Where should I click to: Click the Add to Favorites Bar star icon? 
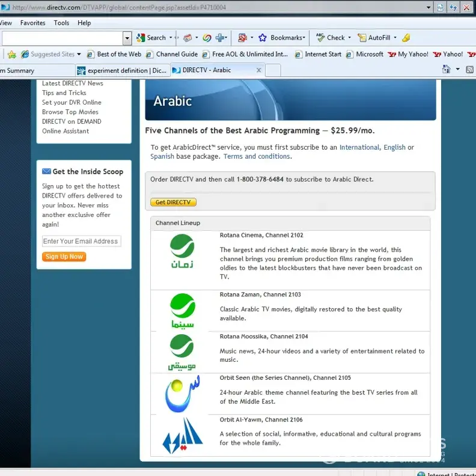11,54
